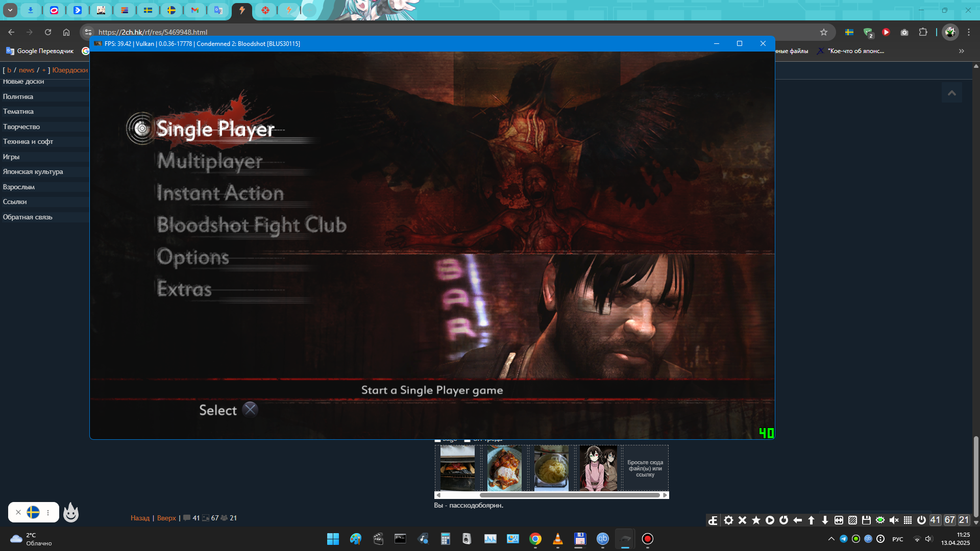Open VLC from the taskbar
This screenshot has height=551, width=980.
click(x=558, y=539)
